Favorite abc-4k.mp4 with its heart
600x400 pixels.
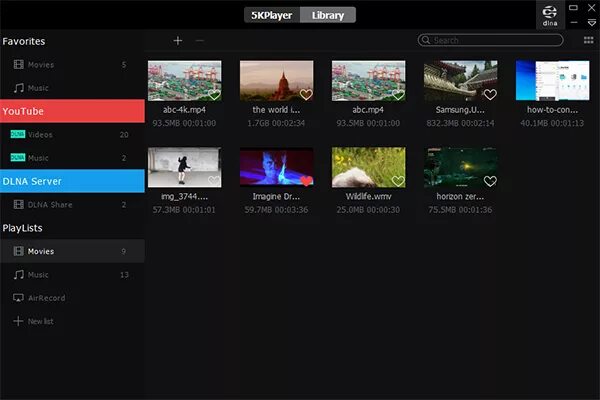pos(214,95)
